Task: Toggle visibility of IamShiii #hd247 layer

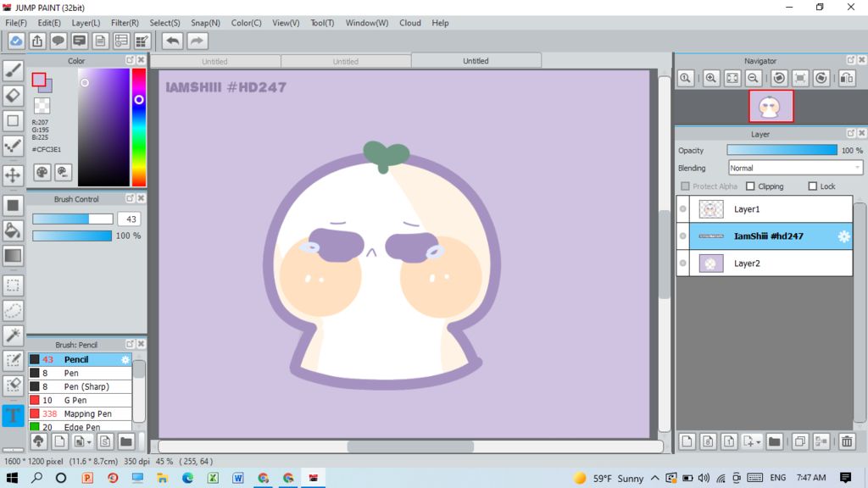Action: click(x=683, y=236)
